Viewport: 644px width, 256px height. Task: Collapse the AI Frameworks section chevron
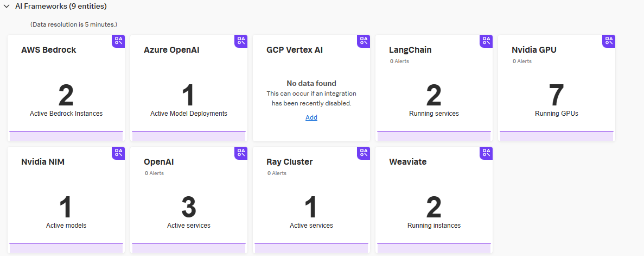[7, 6]
